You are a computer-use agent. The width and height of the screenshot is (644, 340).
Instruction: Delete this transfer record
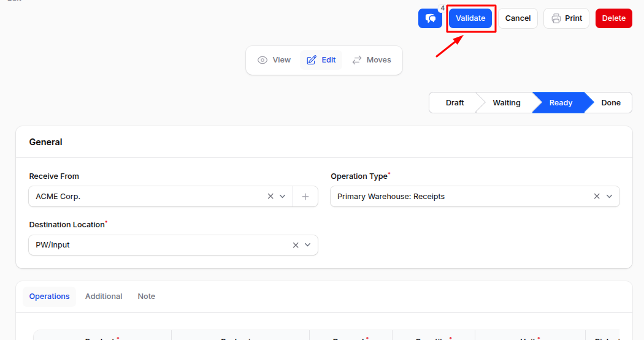(613, 18)
